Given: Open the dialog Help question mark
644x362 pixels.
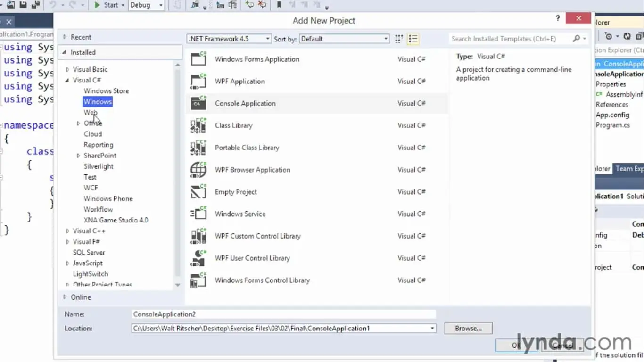Looking at the screenshot, I should 558,18.
